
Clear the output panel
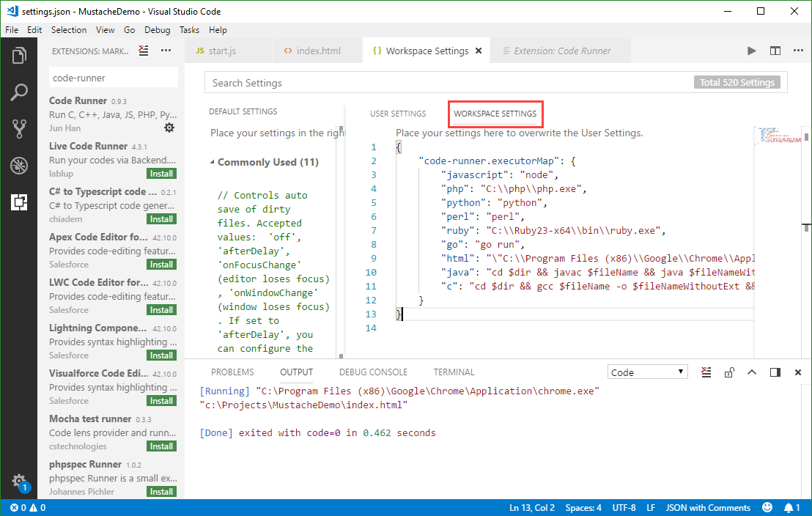pyautogui.click(x=706, y=372)
